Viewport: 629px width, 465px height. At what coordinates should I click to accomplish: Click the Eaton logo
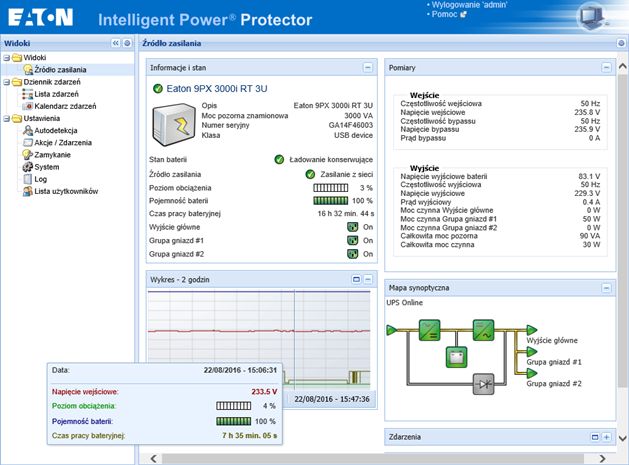(41, 18)
